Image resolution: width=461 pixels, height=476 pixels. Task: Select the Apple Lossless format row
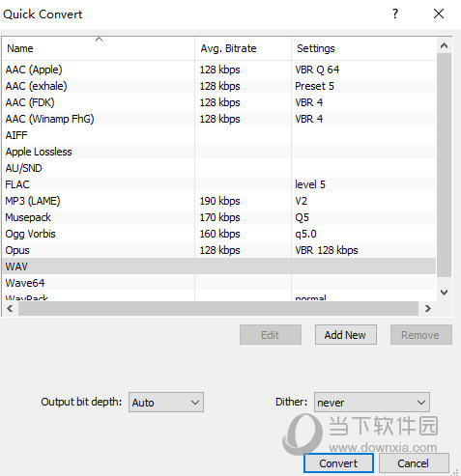tap(219, 152)
